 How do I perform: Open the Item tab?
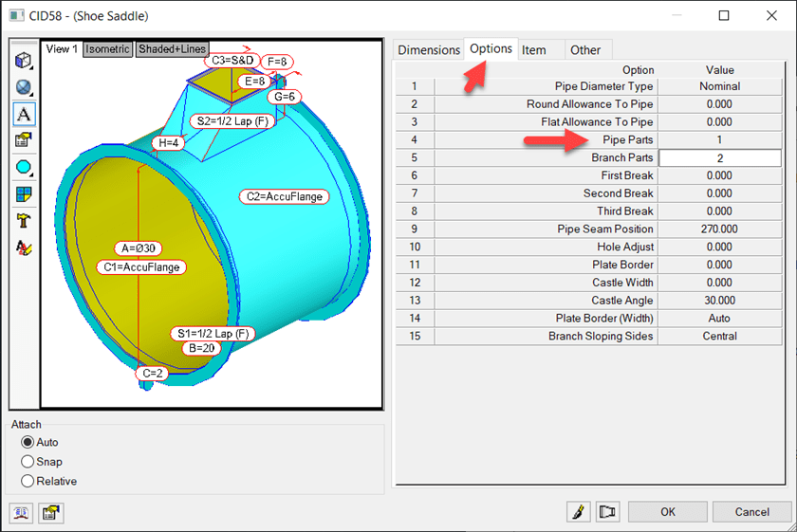533,50
